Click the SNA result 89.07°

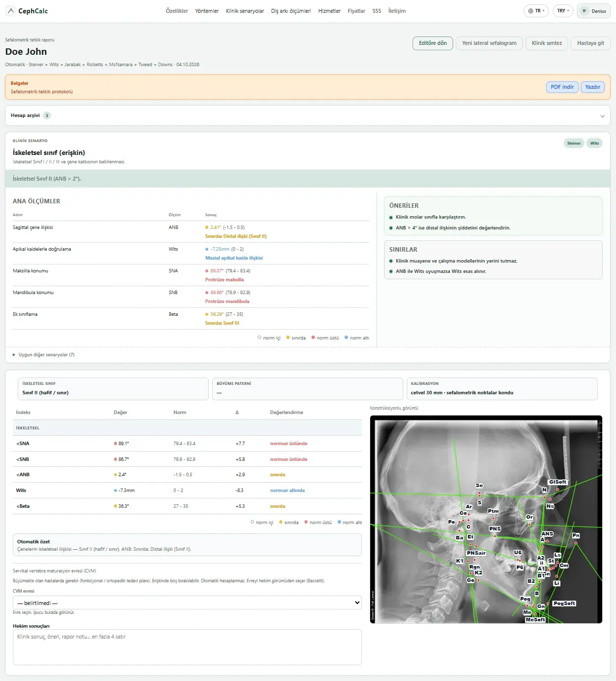click(217, 271)
